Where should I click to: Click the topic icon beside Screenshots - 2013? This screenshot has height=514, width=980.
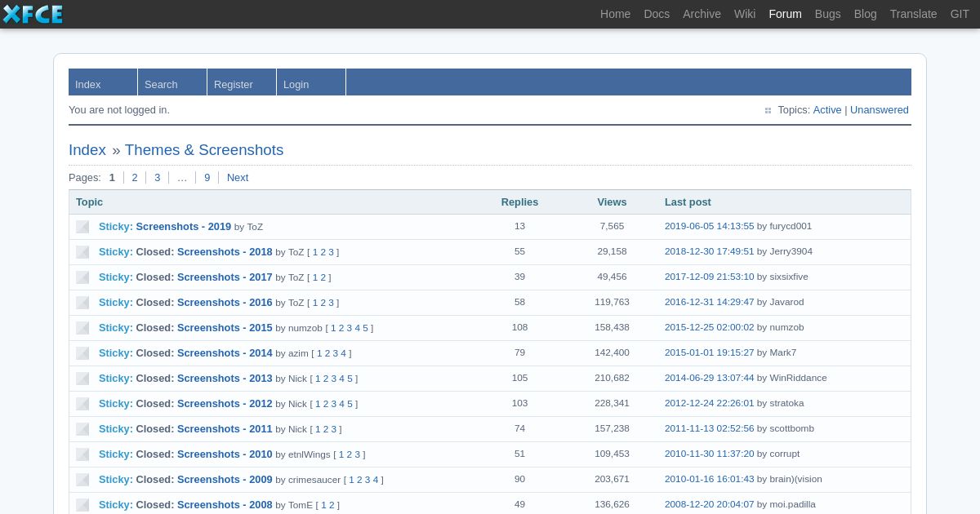coord(82,379)
